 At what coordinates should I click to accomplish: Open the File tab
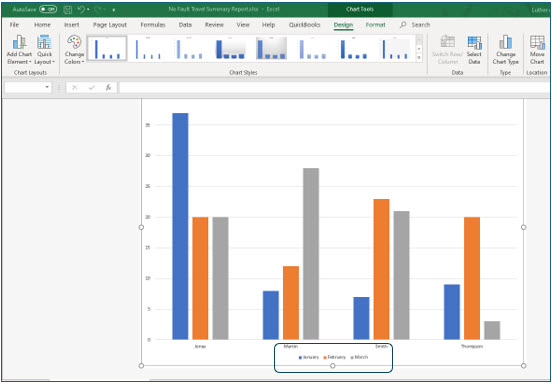click(x=14, y=25)
